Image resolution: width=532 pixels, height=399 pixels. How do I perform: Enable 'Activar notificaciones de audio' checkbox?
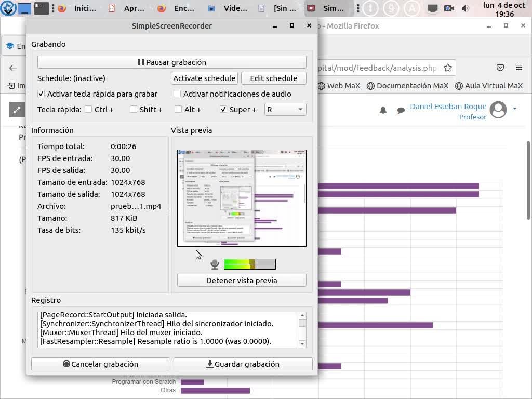(x=177, y=94)
